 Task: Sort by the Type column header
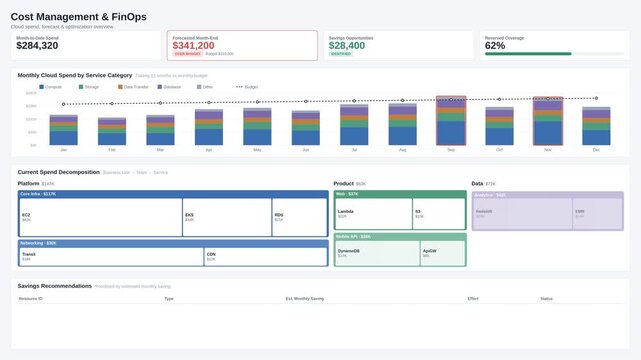click(169, 299)
